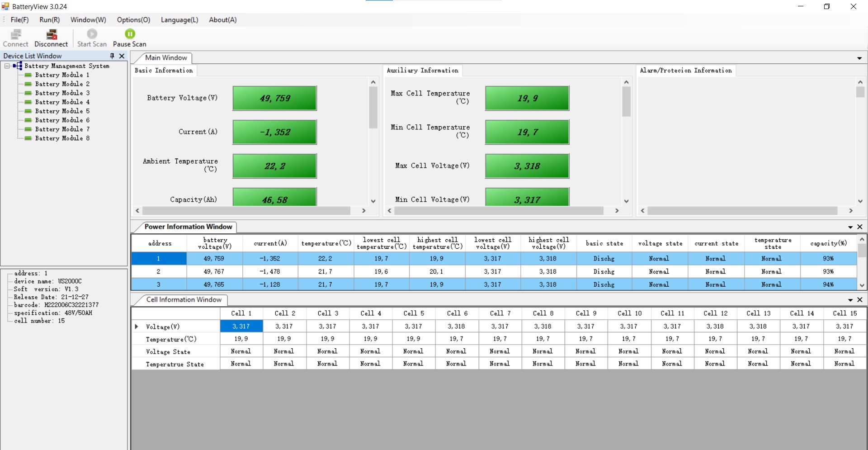
Task: Switch to Auxiliary Information tab
Action: point(422,71)
